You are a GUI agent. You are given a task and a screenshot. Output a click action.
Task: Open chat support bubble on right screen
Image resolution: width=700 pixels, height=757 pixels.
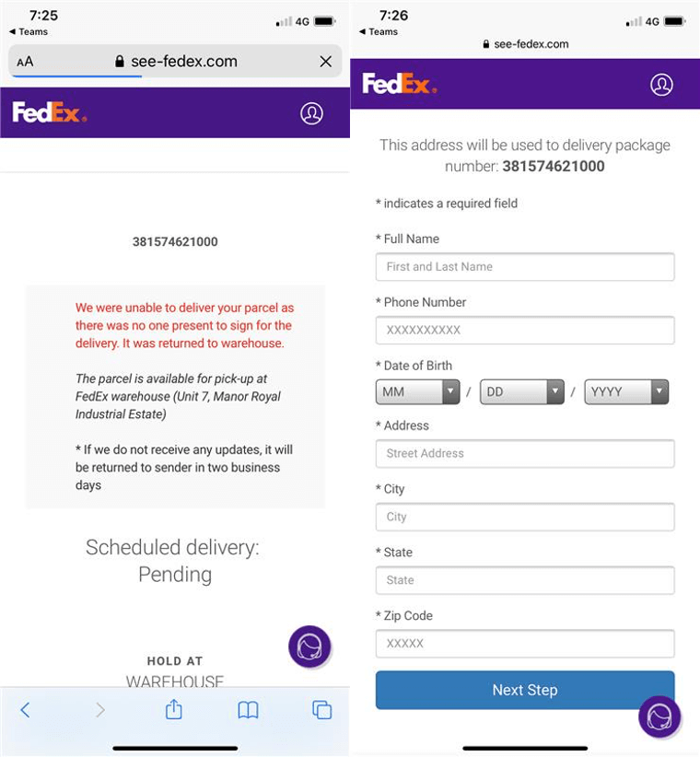(x=659, y=717)
